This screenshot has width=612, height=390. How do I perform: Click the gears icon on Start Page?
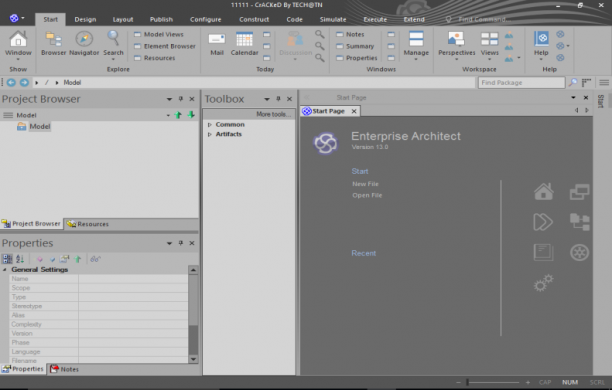click(x=543, y=283)
